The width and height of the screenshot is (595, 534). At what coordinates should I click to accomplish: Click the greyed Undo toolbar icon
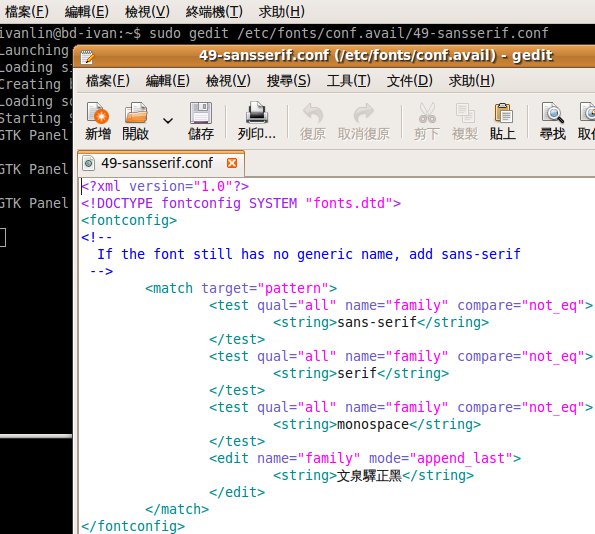tap(313, 113)
